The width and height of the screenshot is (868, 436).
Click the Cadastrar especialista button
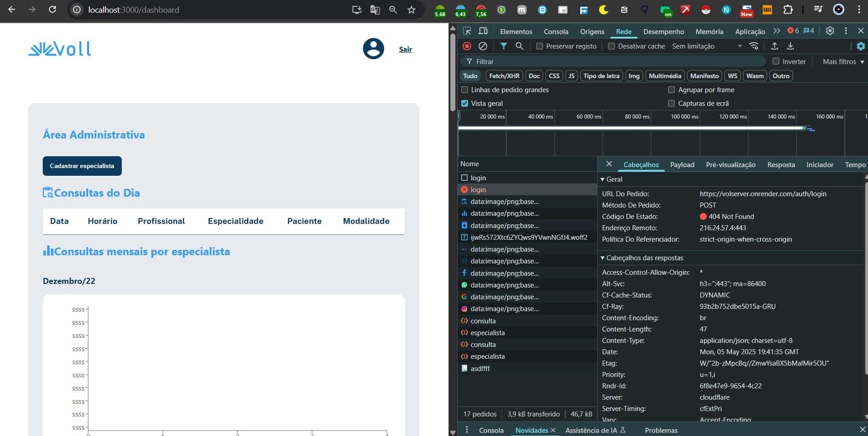pyautogui.click(x=82, y=166)
